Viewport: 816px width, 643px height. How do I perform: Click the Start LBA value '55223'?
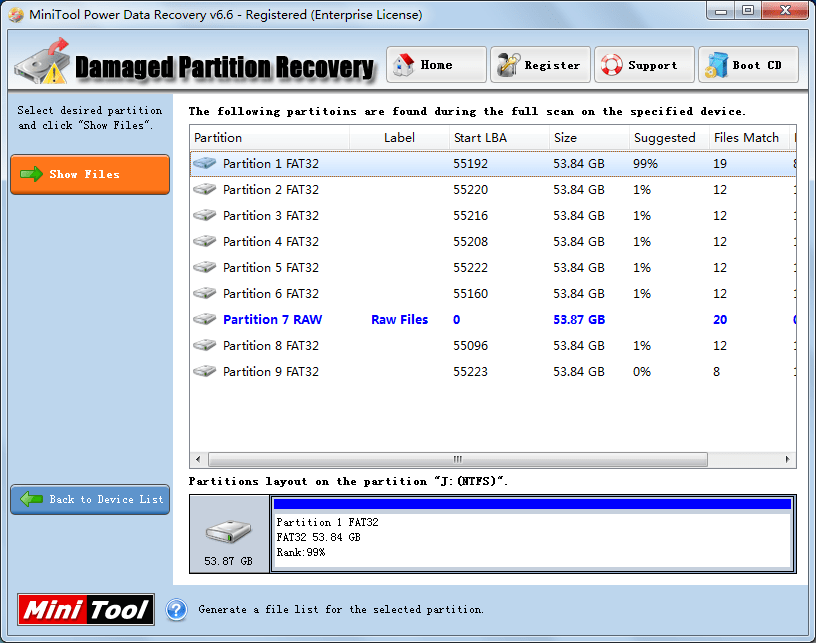pyautogui.click(x=470, y=371)
